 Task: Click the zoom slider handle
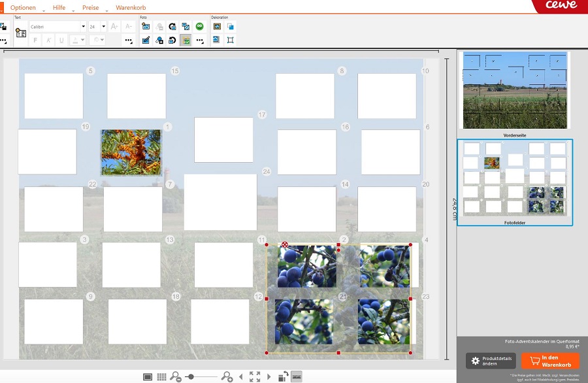coord(191,377)
